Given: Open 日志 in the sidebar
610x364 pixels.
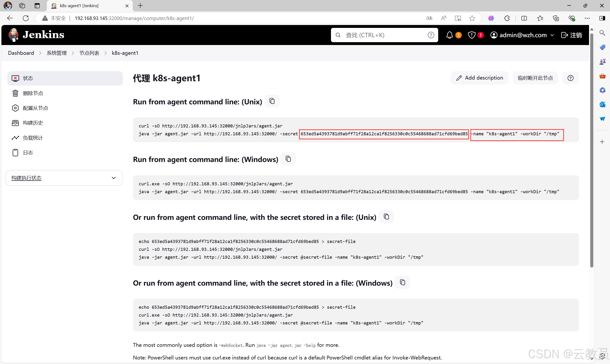Looking at the screenshot, I should 65,152.
